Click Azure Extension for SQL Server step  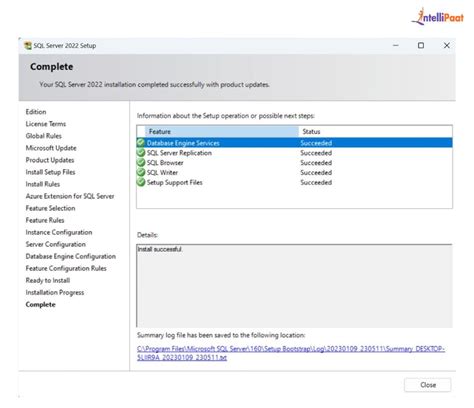pos(70,196)
